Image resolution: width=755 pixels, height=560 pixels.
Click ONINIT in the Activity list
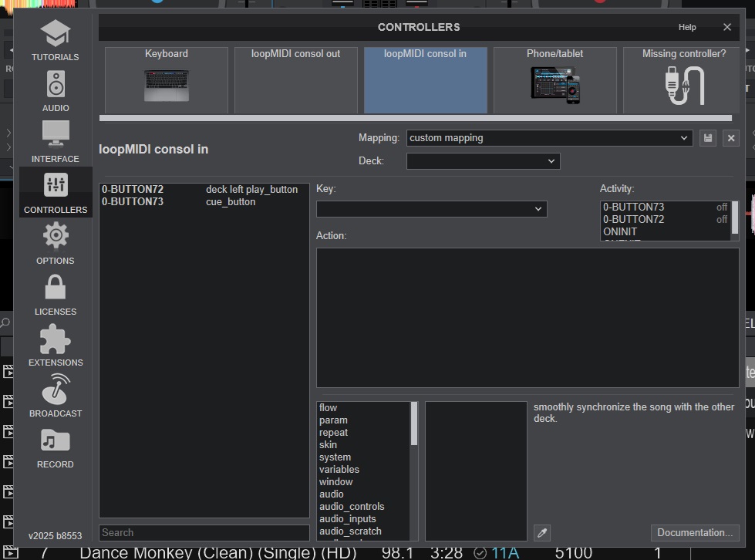pos(665,232)
